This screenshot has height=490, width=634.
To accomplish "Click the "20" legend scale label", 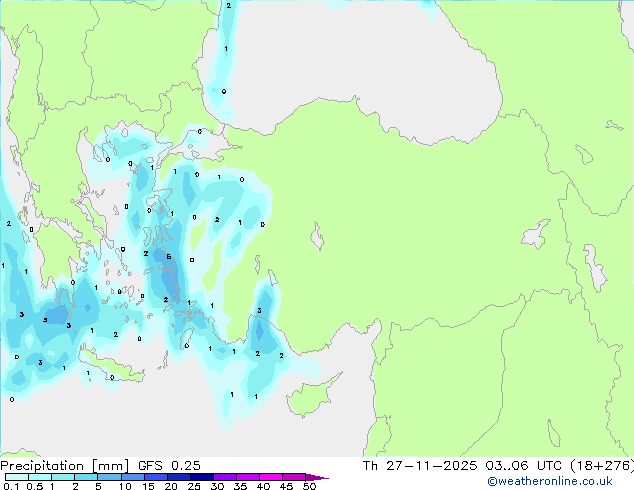I will click(171, 486).
